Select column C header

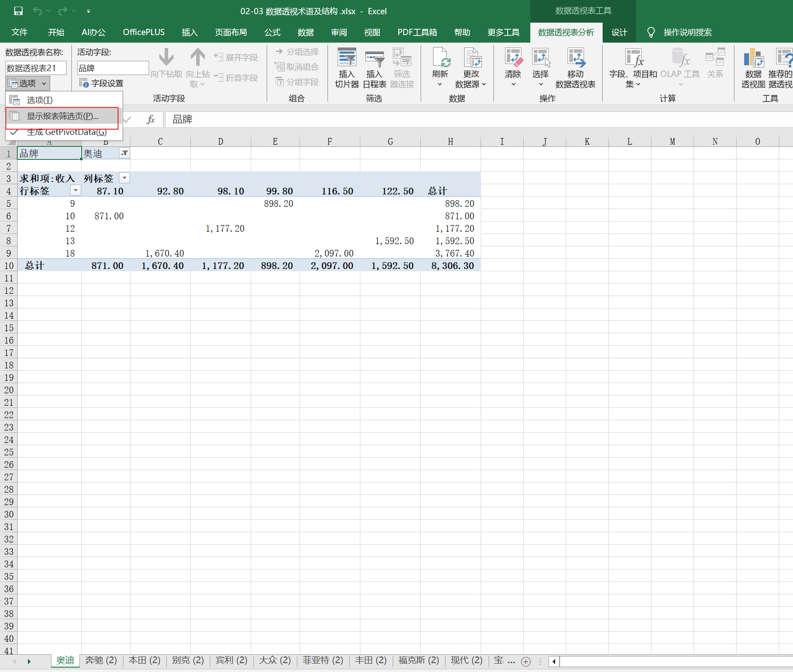tap(160, 142)
